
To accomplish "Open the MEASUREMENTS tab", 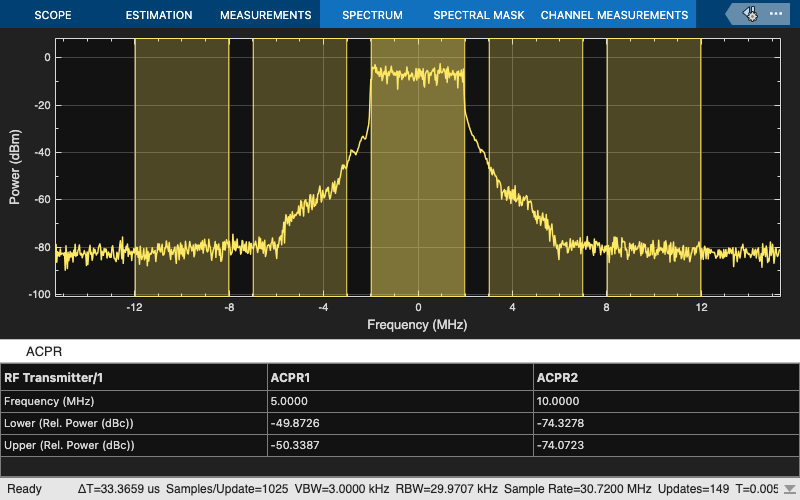I will pos(265,15).
